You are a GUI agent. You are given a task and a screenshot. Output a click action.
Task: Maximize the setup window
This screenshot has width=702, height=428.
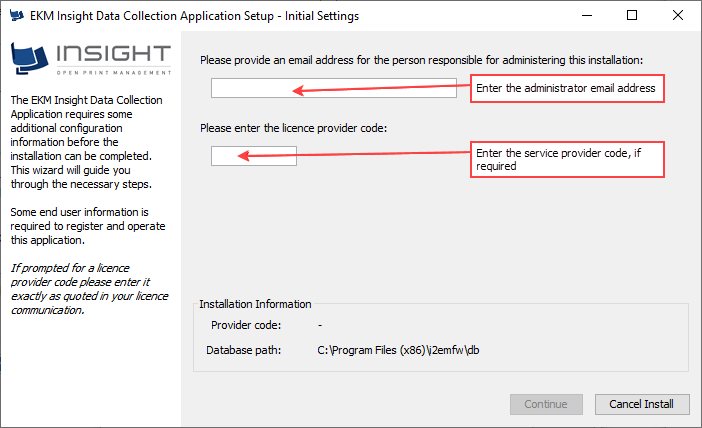[632, 16]
